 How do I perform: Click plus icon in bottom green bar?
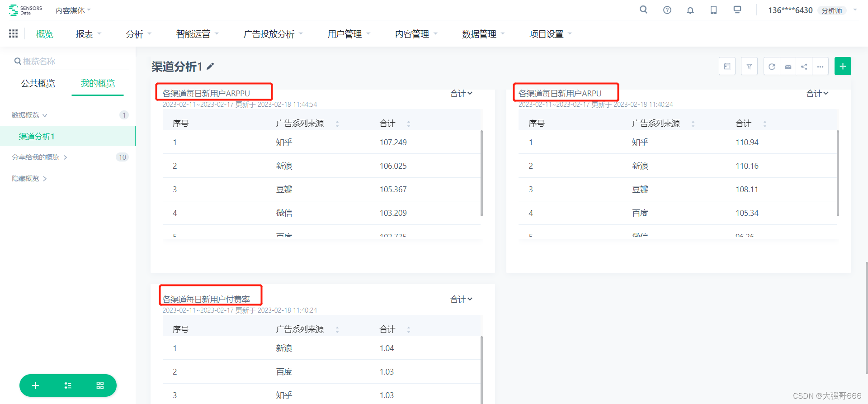36,385
